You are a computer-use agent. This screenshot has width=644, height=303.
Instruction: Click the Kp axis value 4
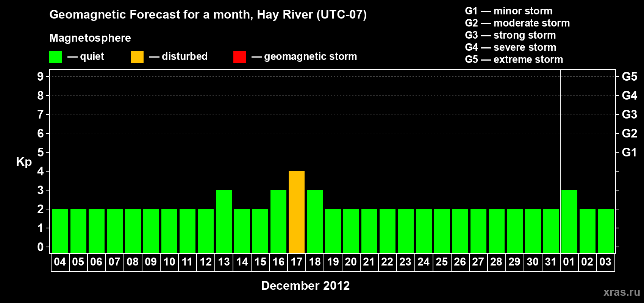pos(40,171)
